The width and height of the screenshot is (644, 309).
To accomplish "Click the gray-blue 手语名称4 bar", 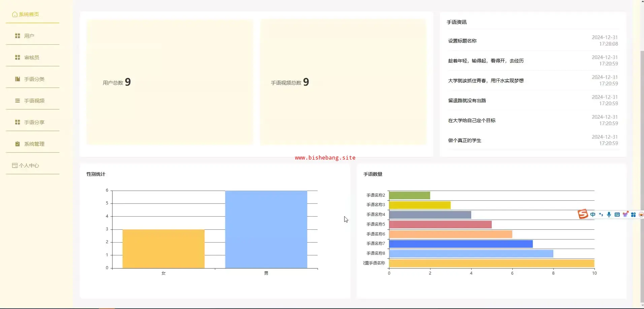I will tap(430, 215).
